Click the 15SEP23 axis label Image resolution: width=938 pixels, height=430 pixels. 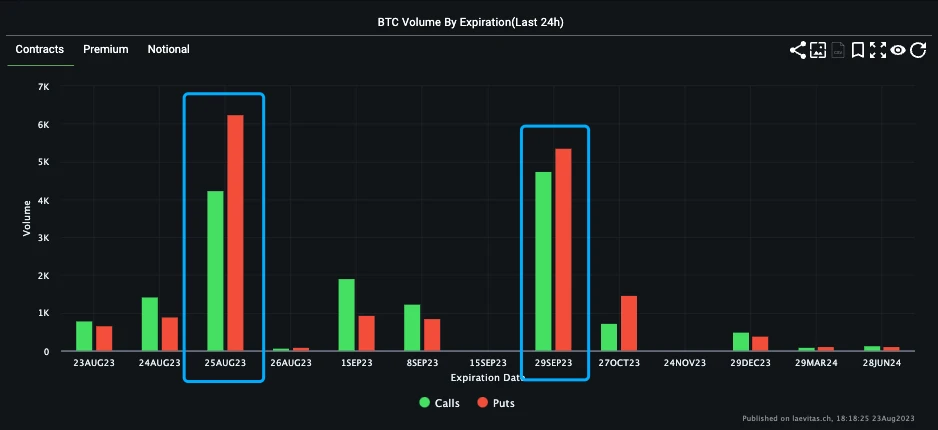coord(488,363)
